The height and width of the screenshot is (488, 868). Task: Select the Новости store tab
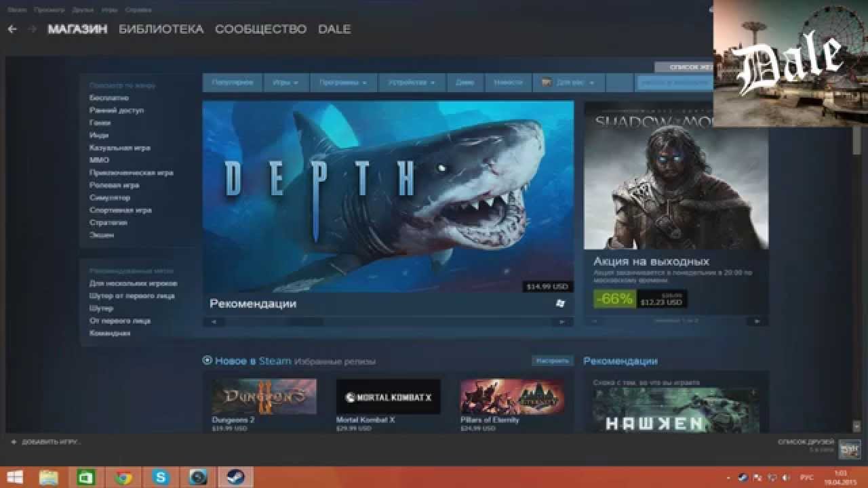coord(508,82)
